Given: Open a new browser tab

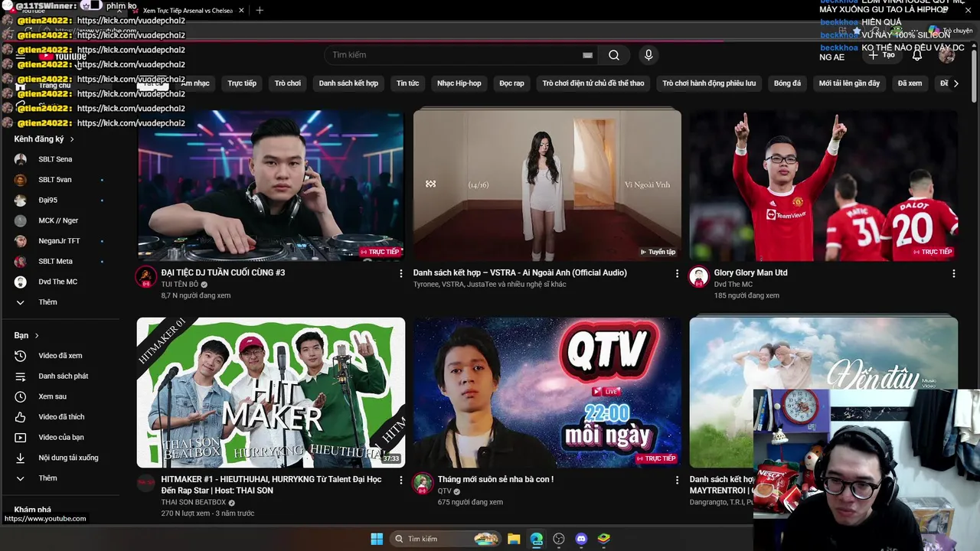Looking at the screenshot, I should [260, 11].
